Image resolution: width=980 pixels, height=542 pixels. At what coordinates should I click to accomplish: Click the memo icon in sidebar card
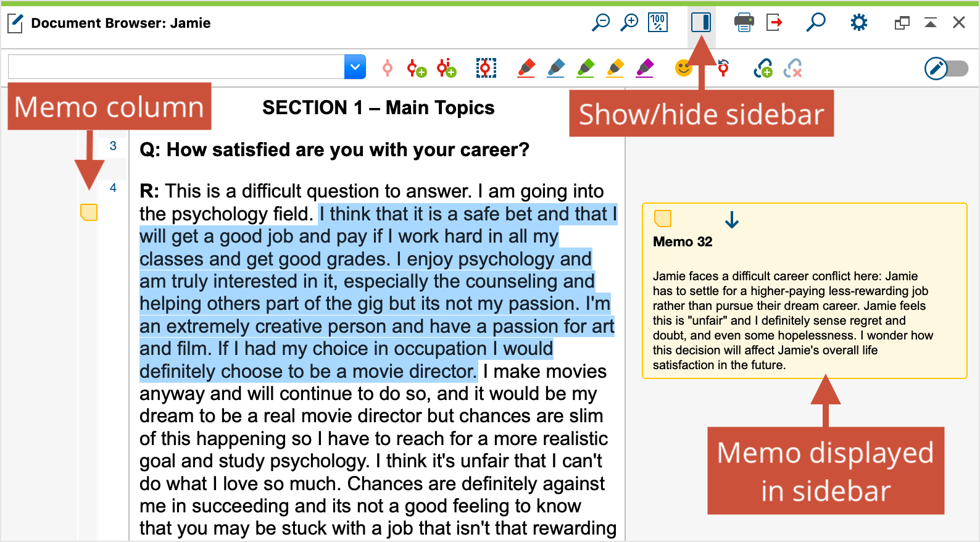tap(663, 219)
